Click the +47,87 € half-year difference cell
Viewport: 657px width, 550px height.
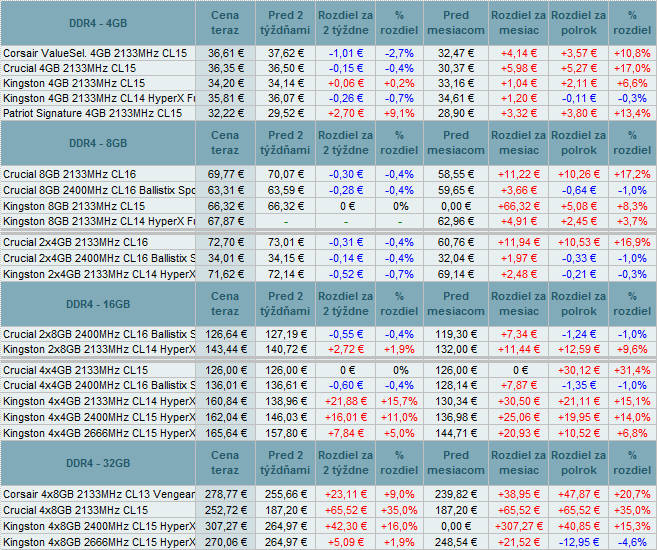579,494
